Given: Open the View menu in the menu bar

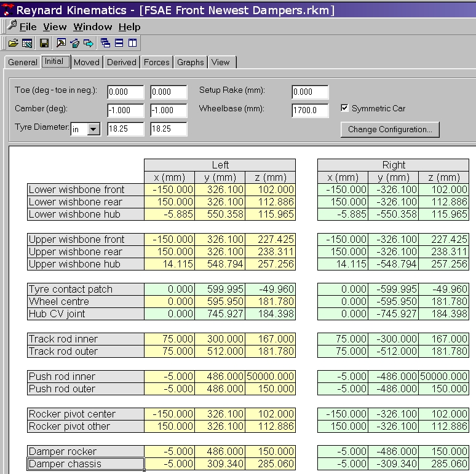Looking at the screenshot, I should pyautogui.click(x=55, y=27).
